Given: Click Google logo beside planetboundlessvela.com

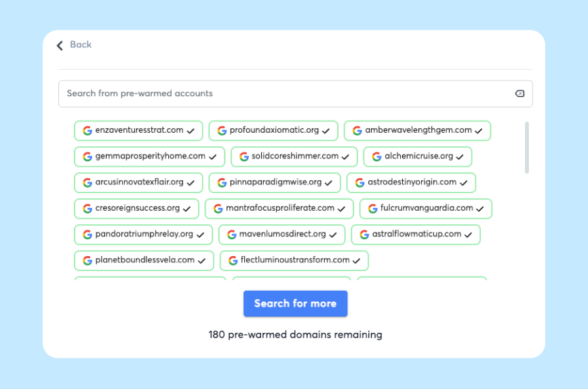Looking at the screenshot, I should point(87,260).
